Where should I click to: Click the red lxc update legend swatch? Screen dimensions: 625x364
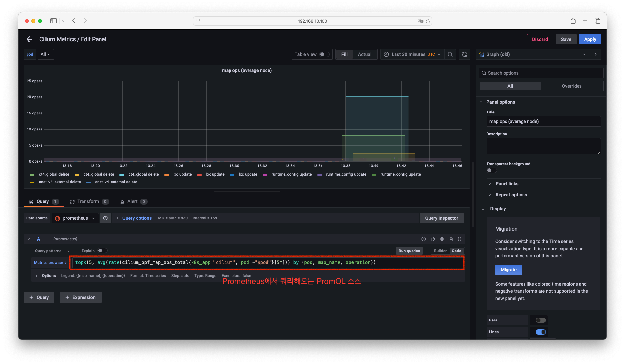(x=199, y=175)
